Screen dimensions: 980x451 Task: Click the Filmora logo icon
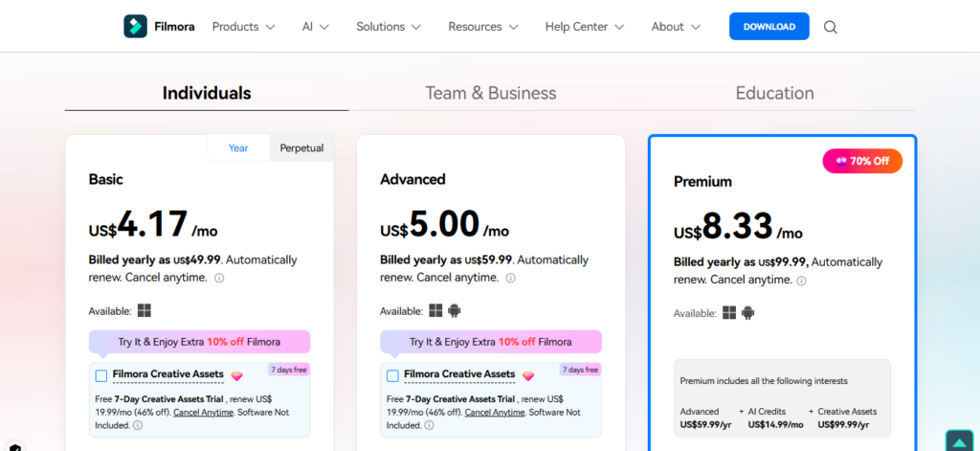coord(135,26)
